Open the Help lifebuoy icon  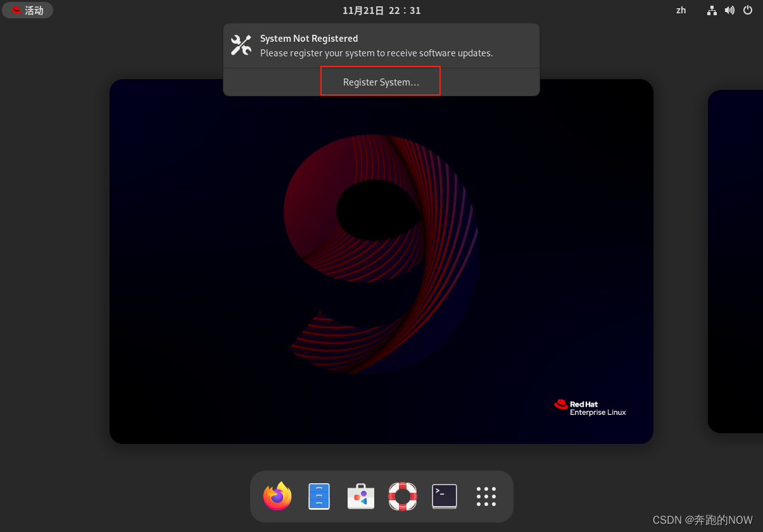[x=403, y=497]
